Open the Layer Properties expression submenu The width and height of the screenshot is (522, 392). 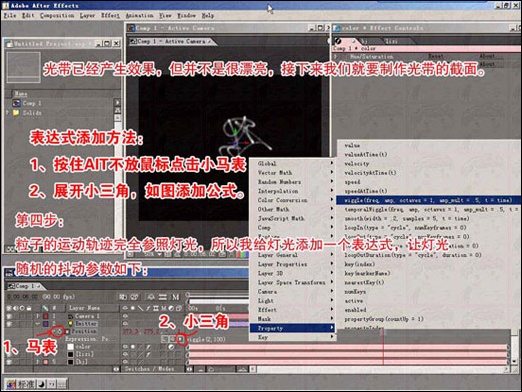tap(292, 264)
